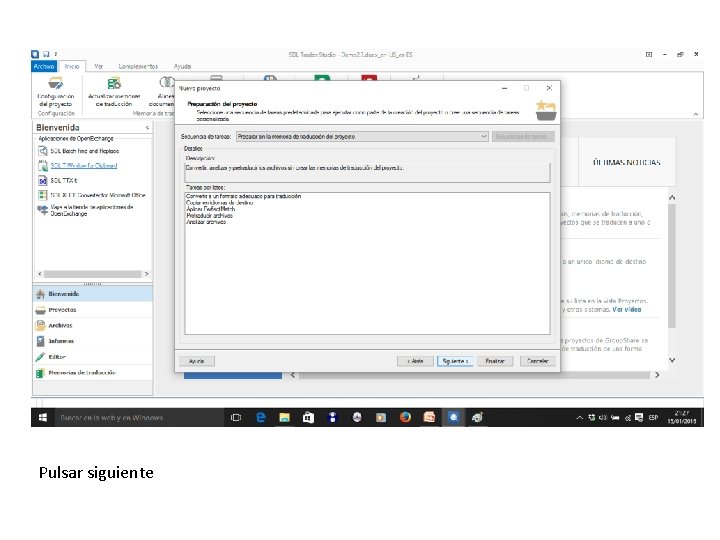720x540 pixels.
Task: Click the Siguiente button in the wizard
Action: coord(455,361)
